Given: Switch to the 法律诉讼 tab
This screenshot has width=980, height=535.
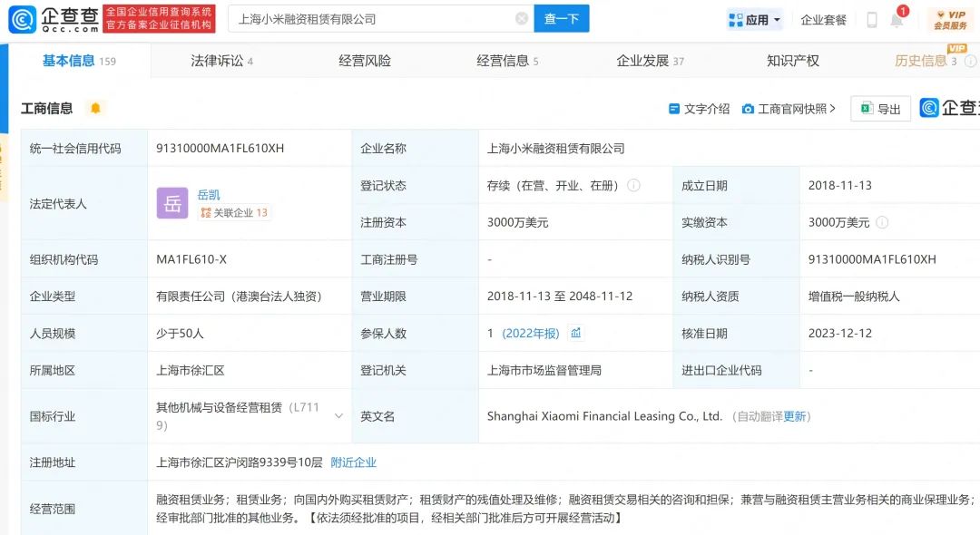Looking at the screenshot, I should pyautogui.click(x=221, y=61).
